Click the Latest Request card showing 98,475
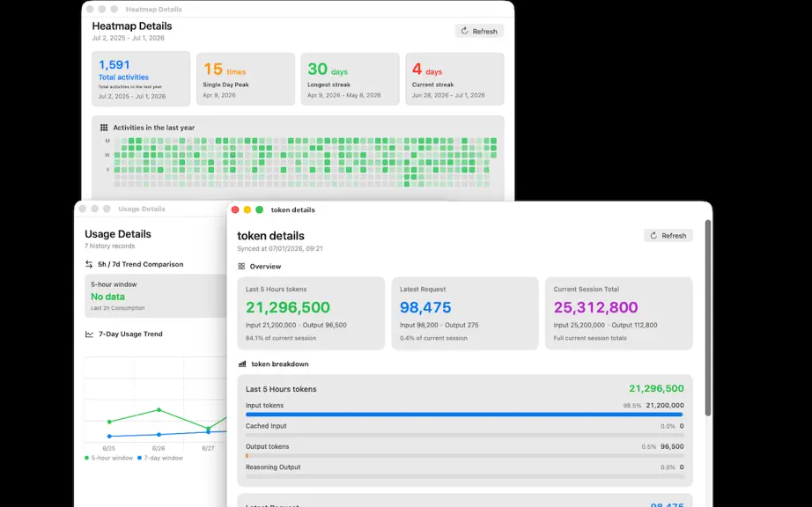This screenshot has width=812, height=507. [465, 313]
